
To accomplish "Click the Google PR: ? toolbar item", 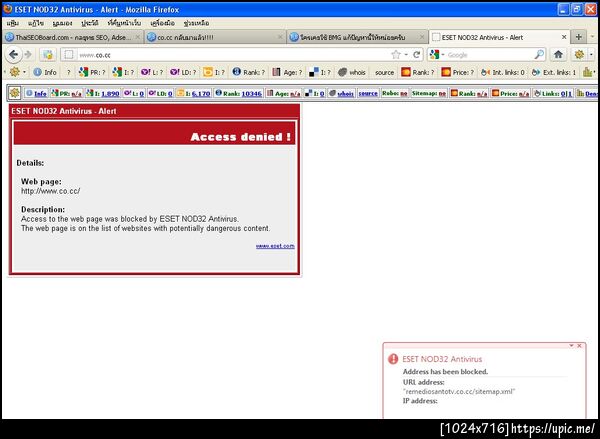I will coord(92,72).
